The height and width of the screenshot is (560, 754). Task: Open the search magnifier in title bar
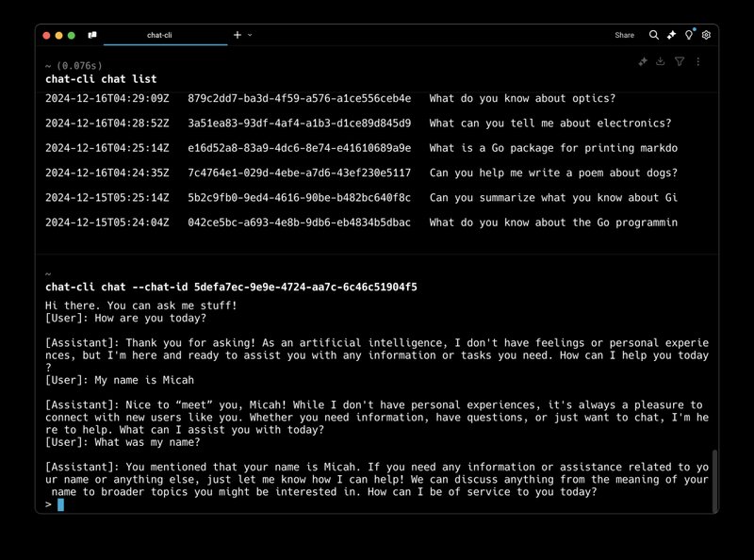[x=654, y=35]
